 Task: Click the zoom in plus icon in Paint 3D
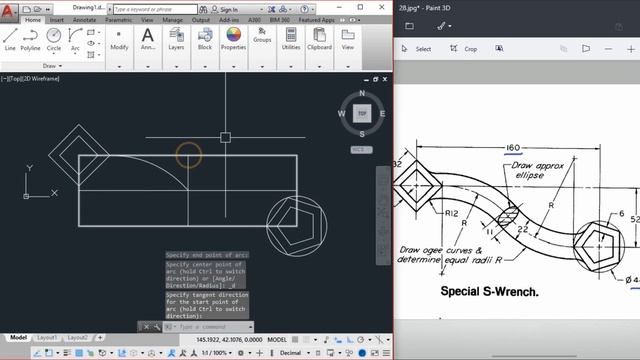click(x=631, y=49)
